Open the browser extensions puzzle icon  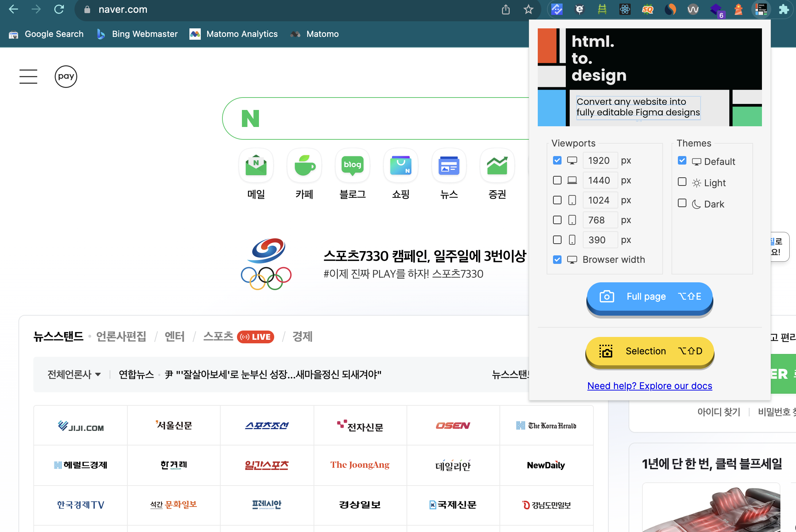pos(784,10)
